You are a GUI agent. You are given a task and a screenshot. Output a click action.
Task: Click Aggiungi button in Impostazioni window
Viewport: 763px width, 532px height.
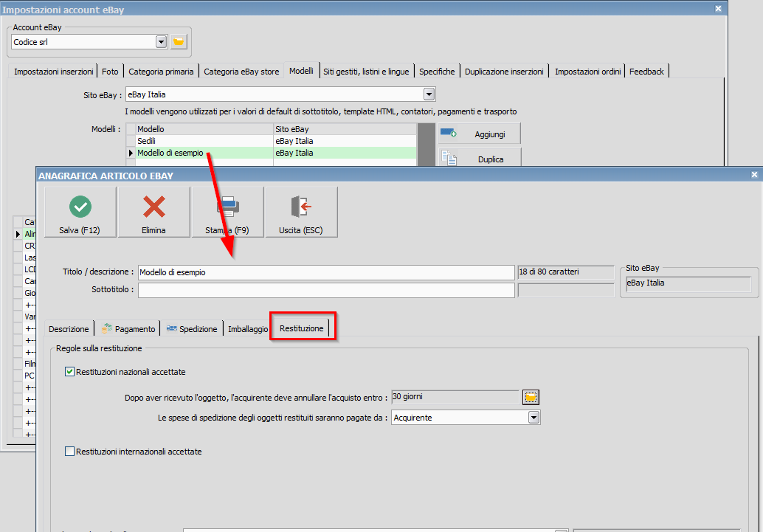point(480,134)
